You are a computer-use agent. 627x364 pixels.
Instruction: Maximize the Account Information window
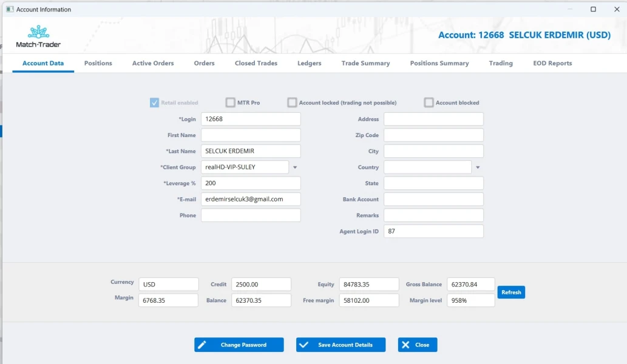[x=593, y=9]
